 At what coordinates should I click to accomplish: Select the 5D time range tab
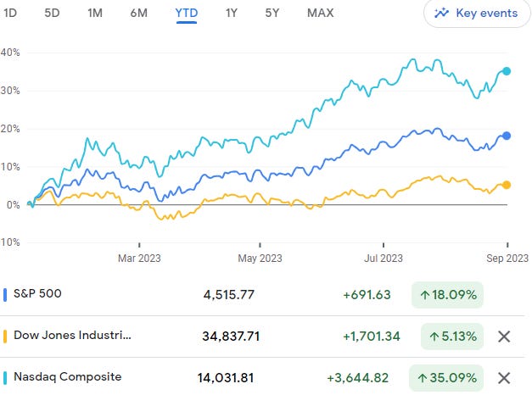(x=52, y=13)
